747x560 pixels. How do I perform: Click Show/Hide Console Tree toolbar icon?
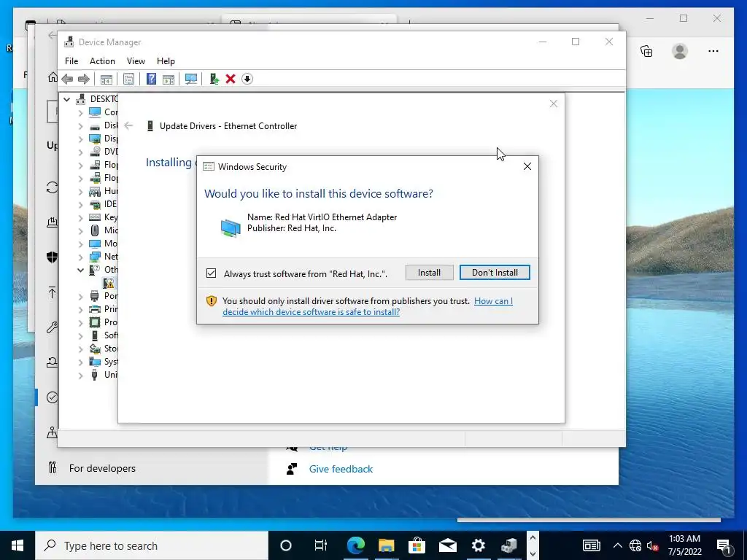click(x=107, y=79)
